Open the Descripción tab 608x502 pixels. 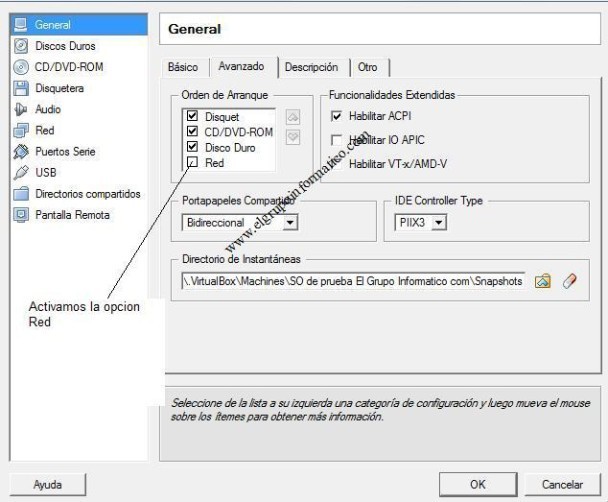(311, 67)
